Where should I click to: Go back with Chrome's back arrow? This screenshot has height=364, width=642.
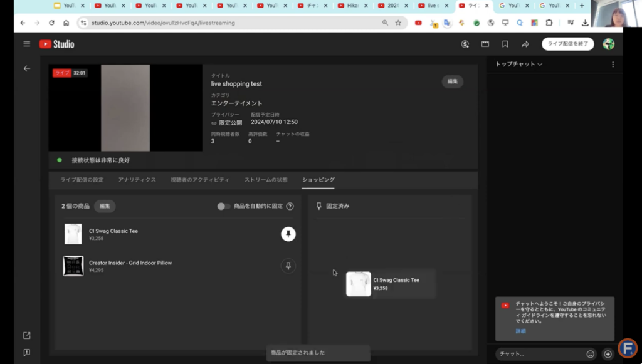pyautogui.click(x=23, y=23)
